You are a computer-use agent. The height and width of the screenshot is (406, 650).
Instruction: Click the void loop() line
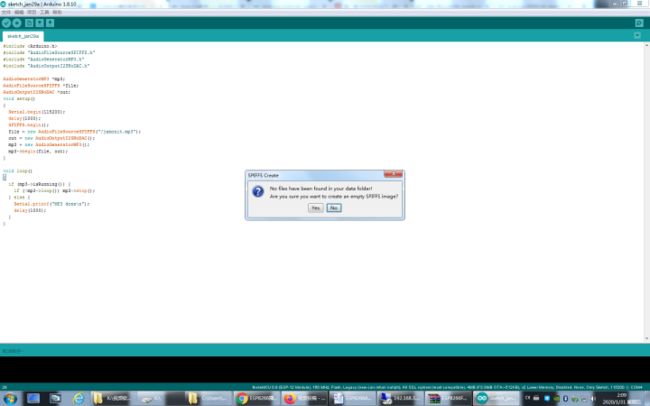point(17,171)
